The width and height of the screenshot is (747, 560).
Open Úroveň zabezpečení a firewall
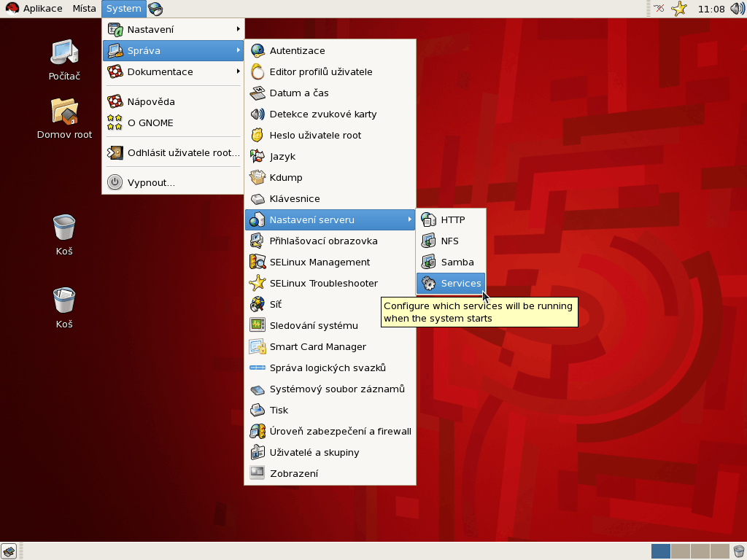(330, 432)
